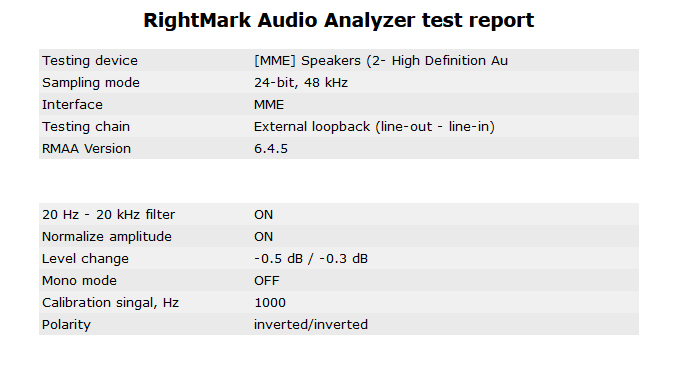Click the inverted/inverted polarity value

[x=311, y=324]
